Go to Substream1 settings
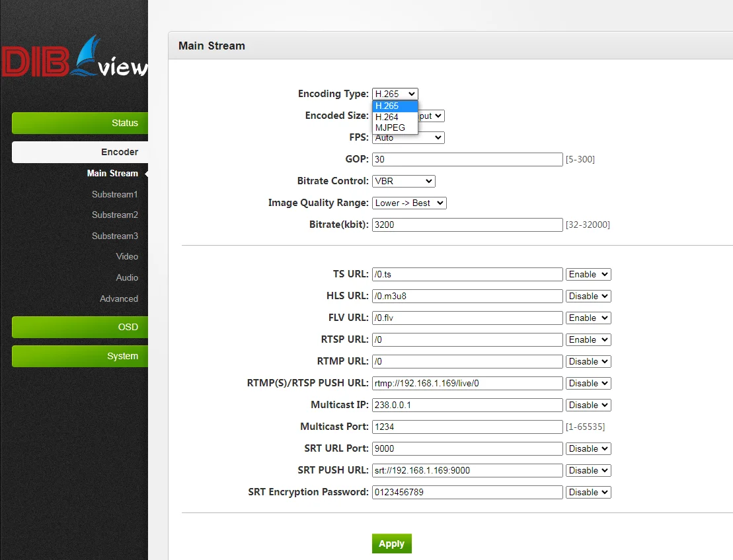733x560 pixels. (x=114, y=194)
